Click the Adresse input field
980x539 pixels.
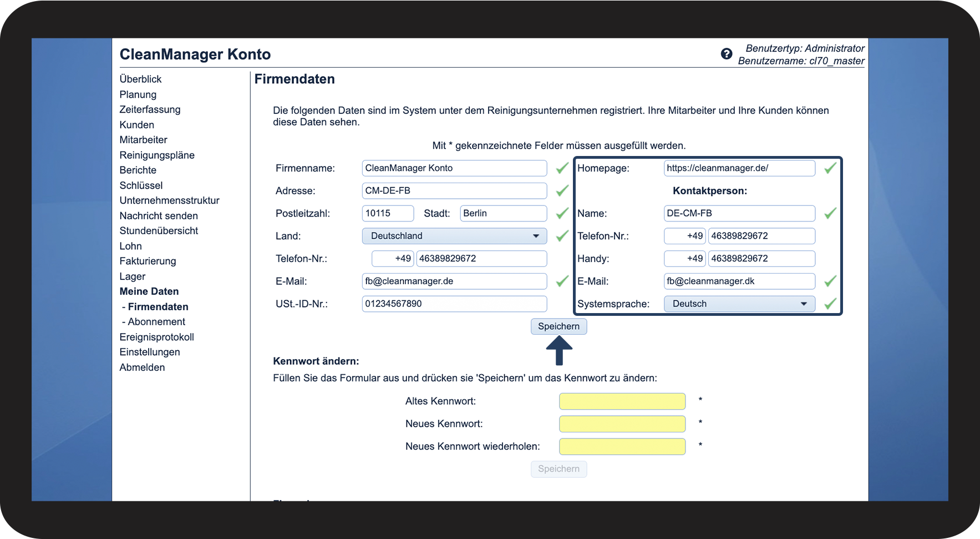pyautogui.click(x=454, y=191)
